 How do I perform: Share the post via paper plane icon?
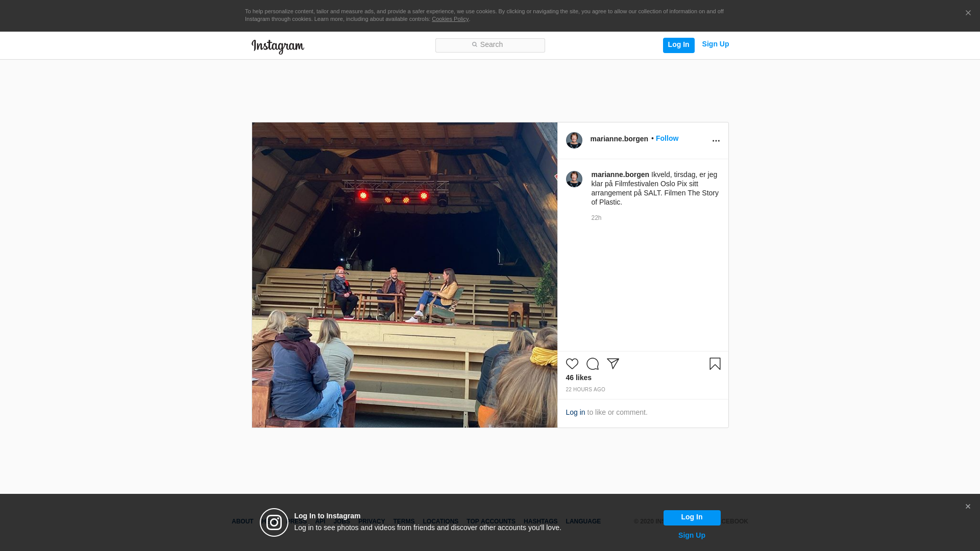pyautogui.click(x=613, y=364)
